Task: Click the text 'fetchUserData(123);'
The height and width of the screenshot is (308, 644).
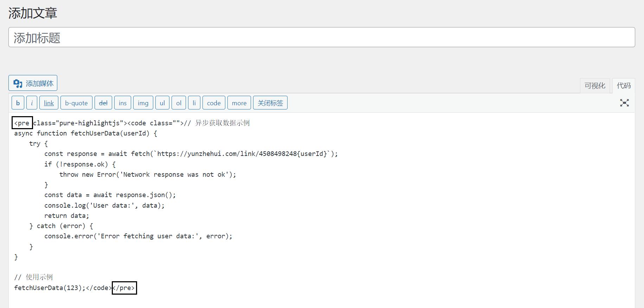Action: (50, 288)
